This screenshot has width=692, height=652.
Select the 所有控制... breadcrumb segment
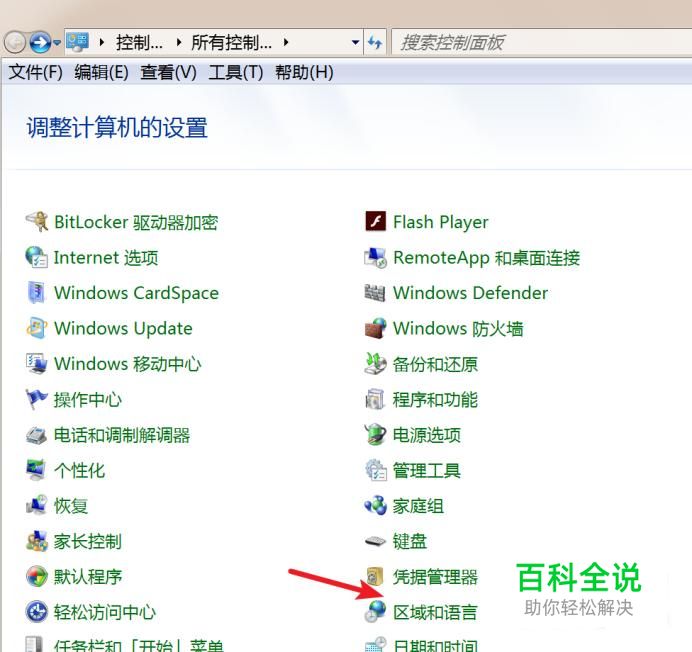point(231,42)
